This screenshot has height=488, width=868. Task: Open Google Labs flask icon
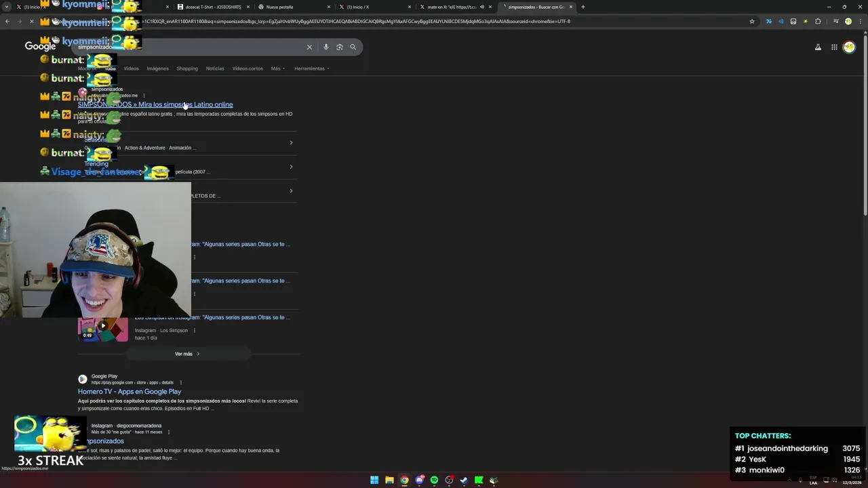[818, 47]
